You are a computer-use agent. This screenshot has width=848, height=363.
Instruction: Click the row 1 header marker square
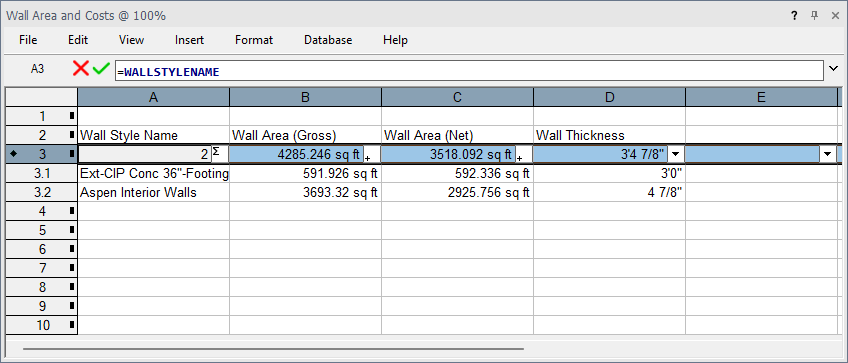(72, 116)
